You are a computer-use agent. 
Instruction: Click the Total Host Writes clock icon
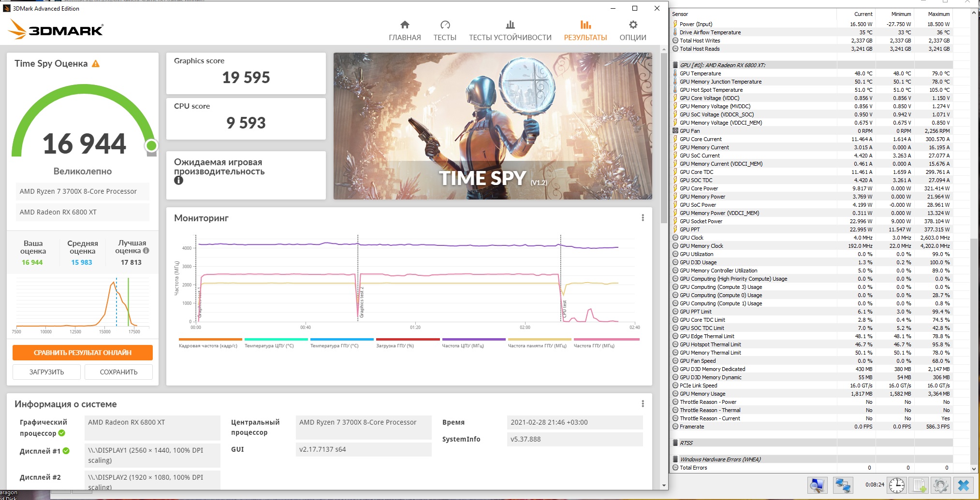point(675,41)
